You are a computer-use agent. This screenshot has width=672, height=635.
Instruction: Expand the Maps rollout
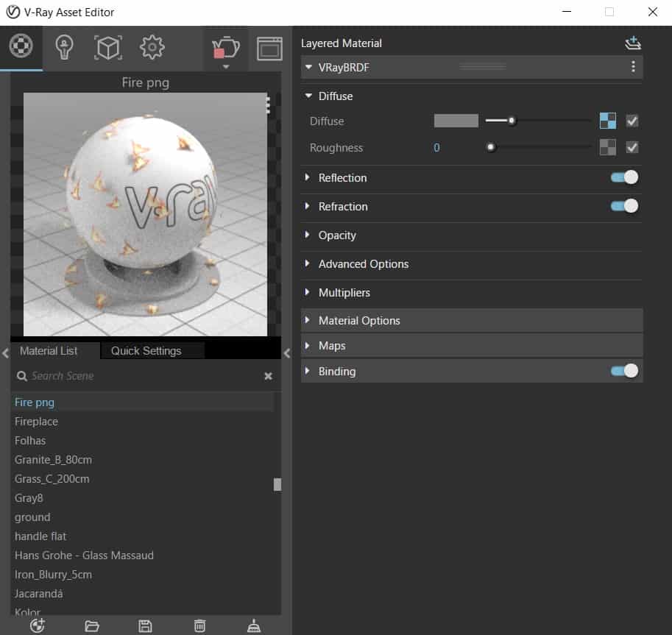click(331, 346)
